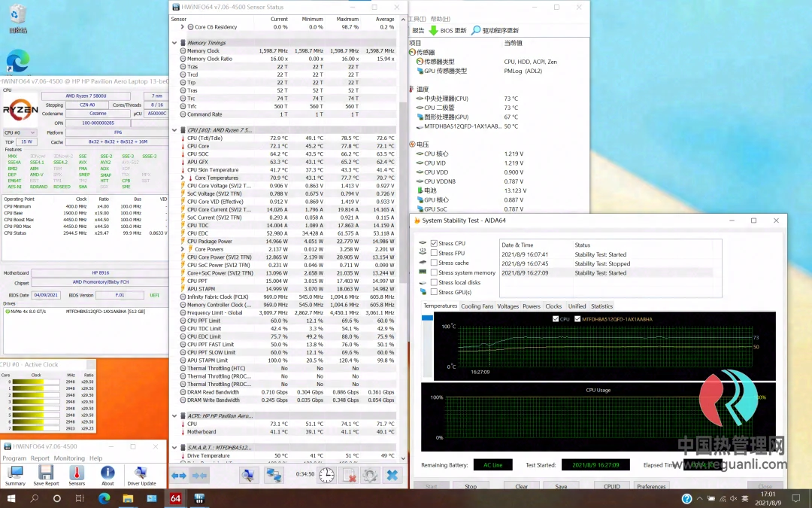Switch to AIDA64 taskbar icon

pyautogui.click(x=175, y=499)
